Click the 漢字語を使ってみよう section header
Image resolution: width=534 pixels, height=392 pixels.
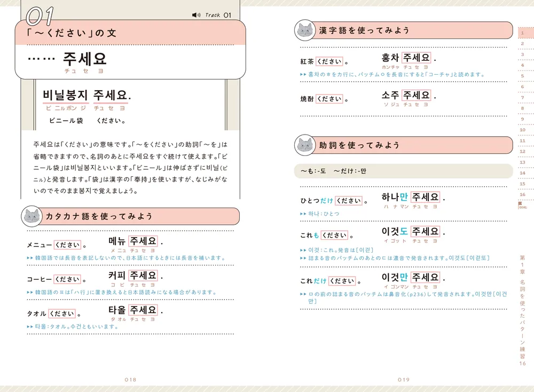[404, 30]
